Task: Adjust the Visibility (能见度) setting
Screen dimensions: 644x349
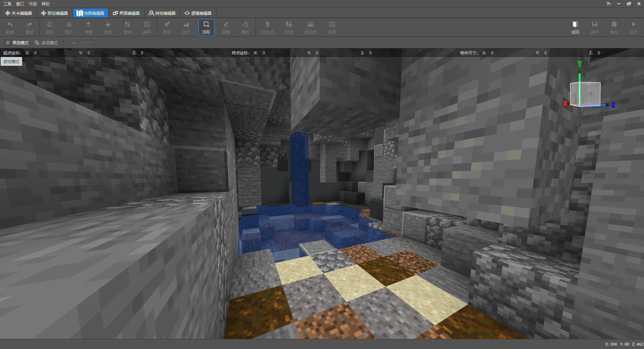Action: click(311, 27)
